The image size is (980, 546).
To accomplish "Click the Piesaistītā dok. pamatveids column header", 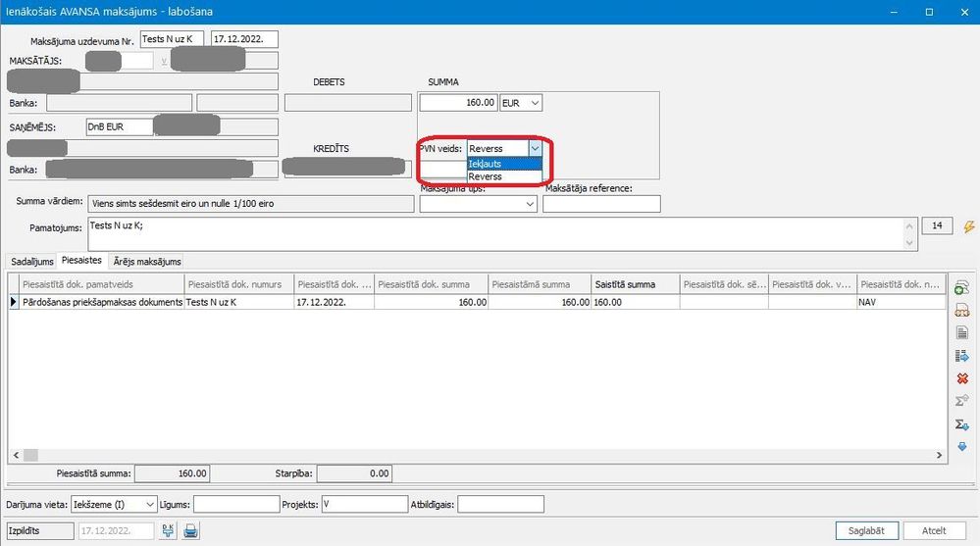I will coord(102,284).
